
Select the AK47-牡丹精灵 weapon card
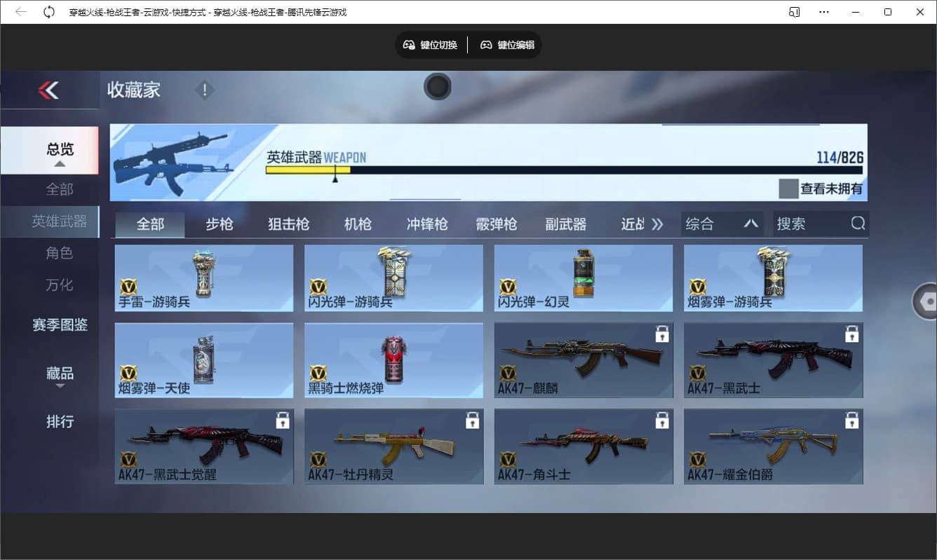[393, 445]
